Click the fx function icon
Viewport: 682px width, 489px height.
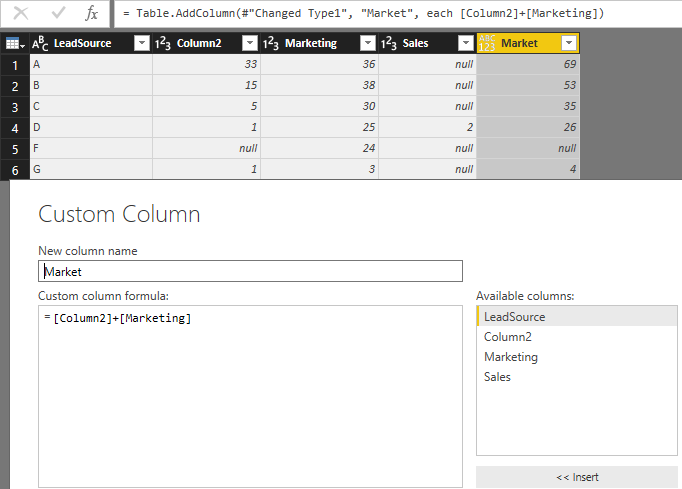pos(92,13)
